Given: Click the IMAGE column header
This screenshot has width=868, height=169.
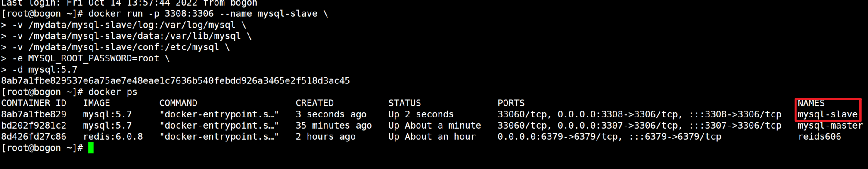Looking at the screenshot, I should coord(96,103).
